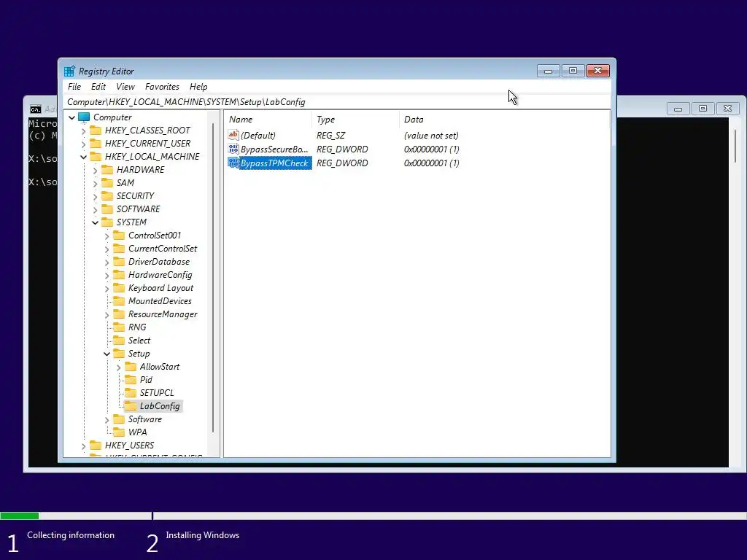Click the RNG folder icon

click(119, 327)
